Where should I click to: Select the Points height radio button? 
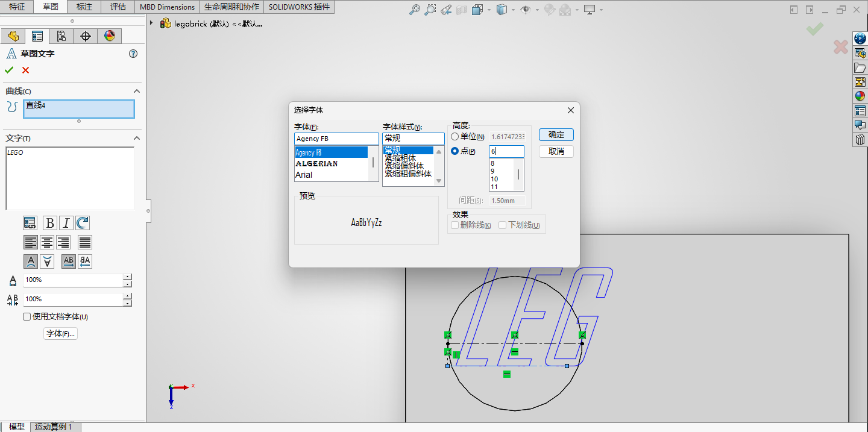(x=454, y=151)
